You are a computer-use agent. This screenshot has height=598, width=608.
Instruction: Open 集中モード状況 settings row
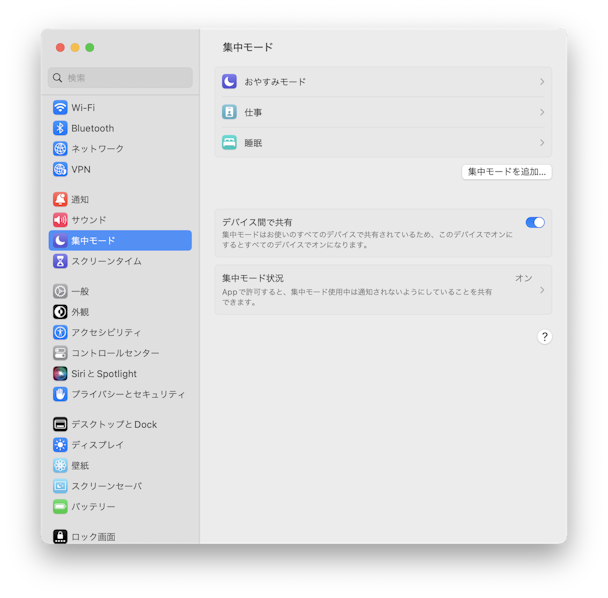383,290
